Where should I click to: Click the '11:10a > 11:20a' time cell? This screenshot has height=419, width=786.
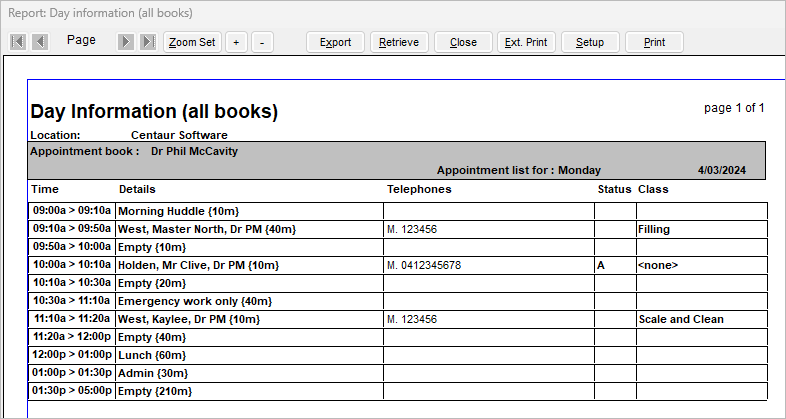(72, 319)
